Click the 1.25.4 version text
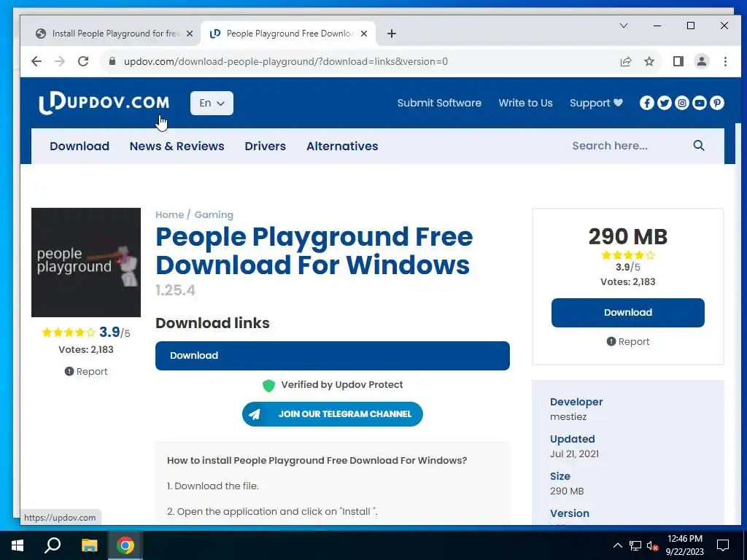 click(x=175, y=290)
